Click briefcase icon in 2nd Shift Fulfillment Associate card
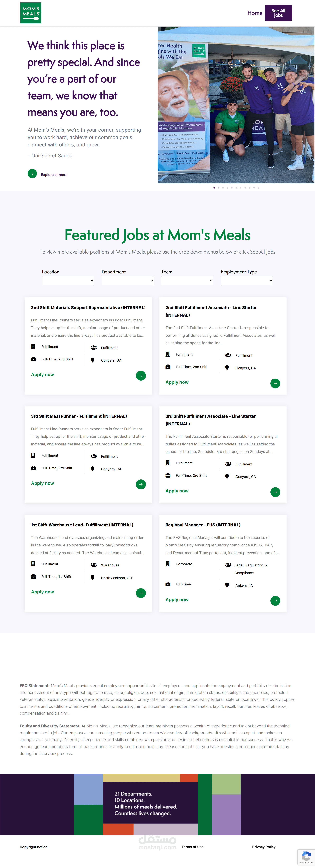 pos(168,367)
